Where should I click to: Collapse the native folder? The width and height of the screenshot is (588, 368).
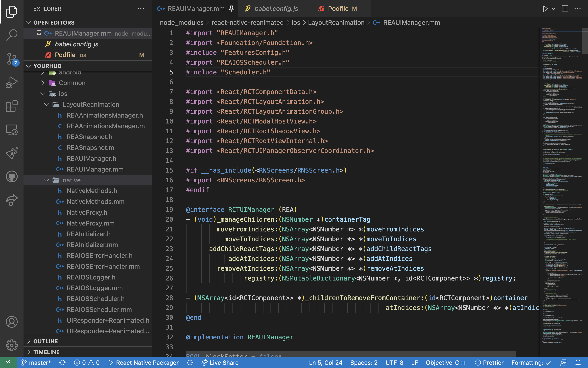(88, 180)
